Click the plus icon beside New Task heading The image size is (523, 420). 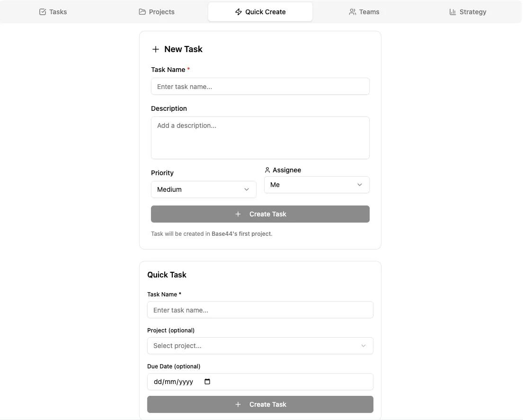click(155, 49)
